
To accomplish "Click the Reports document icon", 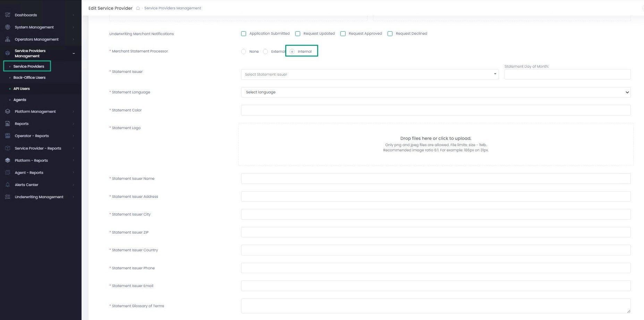I will tap(8, 124).
